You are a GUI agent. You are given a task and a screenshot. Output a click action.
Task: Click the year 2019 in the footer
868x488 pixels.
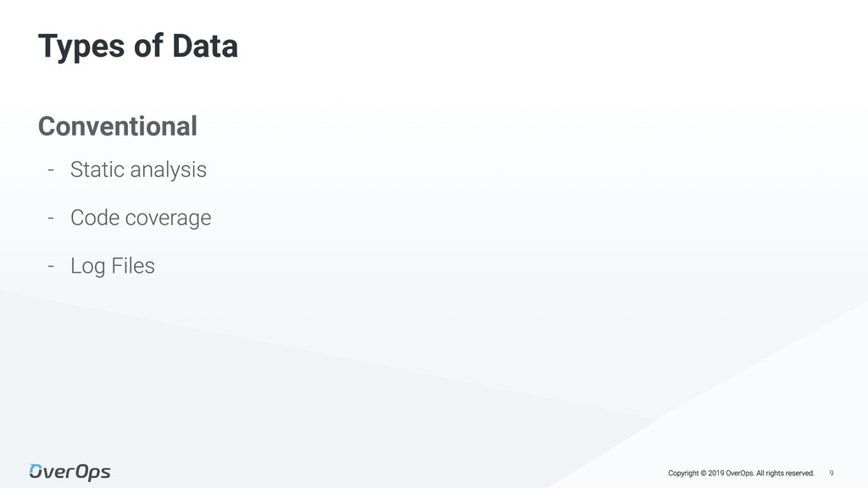pos(716,473)
